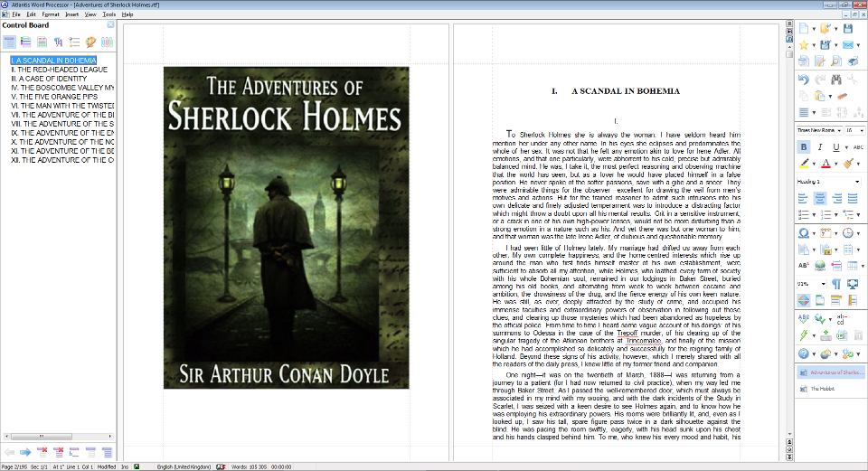868x471 pixels.
Task: Toggle Italic formatting button
Action: [x=821, y=147]
